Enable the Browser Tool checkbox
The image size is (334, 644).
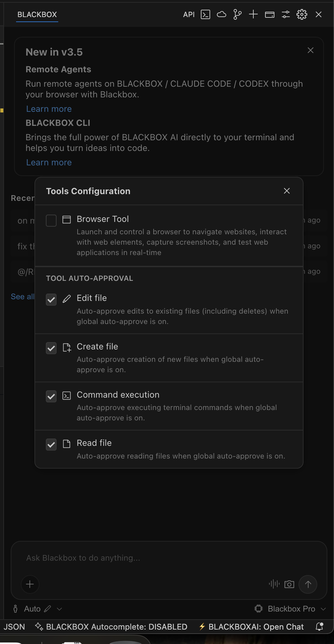pyautogui.click(x=51, y=221)
